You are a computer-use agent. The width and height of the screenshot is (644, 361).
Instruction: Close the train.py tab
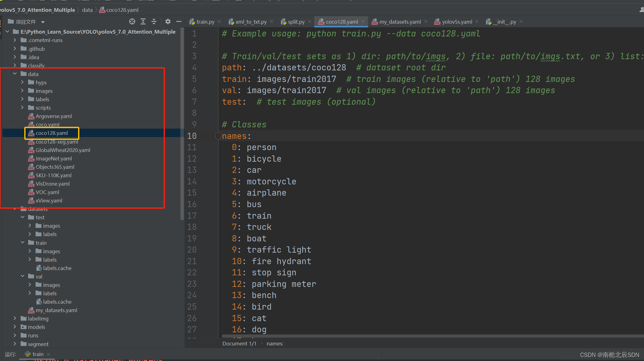pos(219,21)
